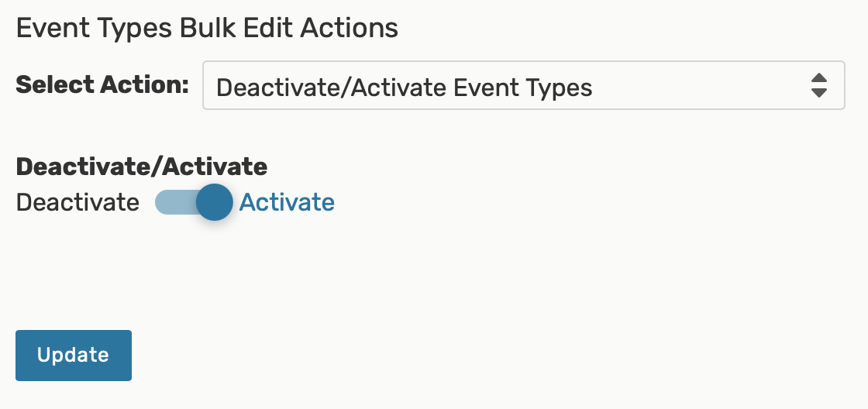The image size is (868, 409).
Task: Toggle the Deactivate/Activate switch
Action: [x=194, y=203]
